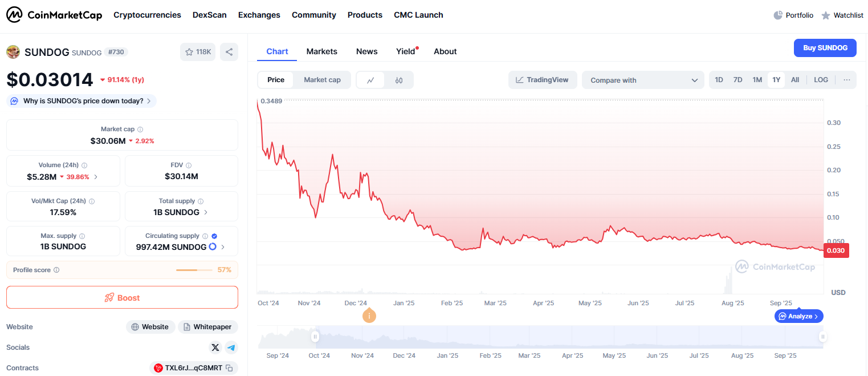Open the Telegram social icon
The width and height of the screenshot is (868, 376).
(231, 347)
